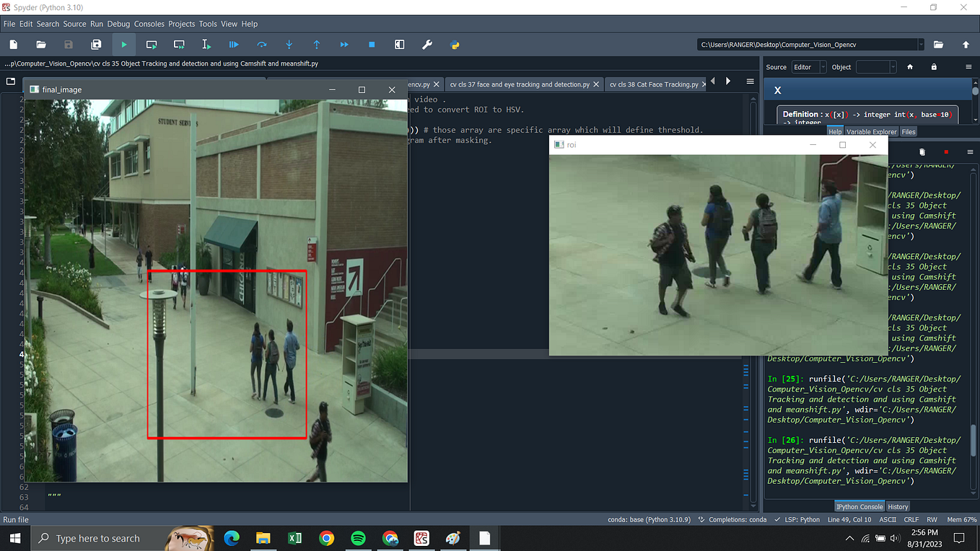The image size is (980, 551).
Task: Remove all variables in the IPython console
Action: (922, 152)
